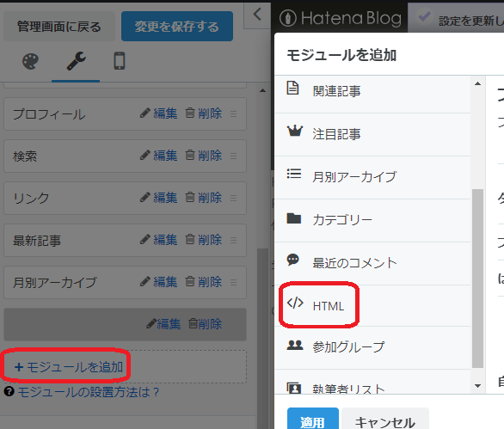The width and height of the screenshot is (504, 429).
Task: Open the design theme palette tab
Action: (31, 61)
